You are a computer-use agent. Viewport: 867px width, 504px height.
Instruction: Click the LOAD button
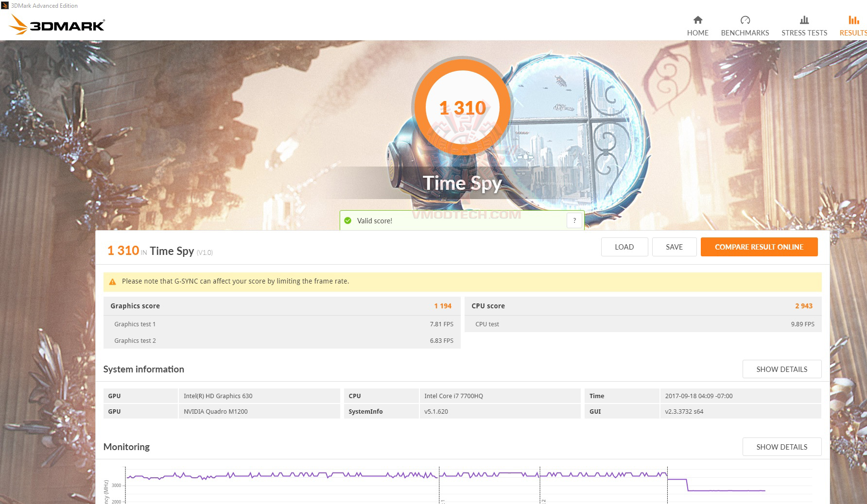click(624, 247)
